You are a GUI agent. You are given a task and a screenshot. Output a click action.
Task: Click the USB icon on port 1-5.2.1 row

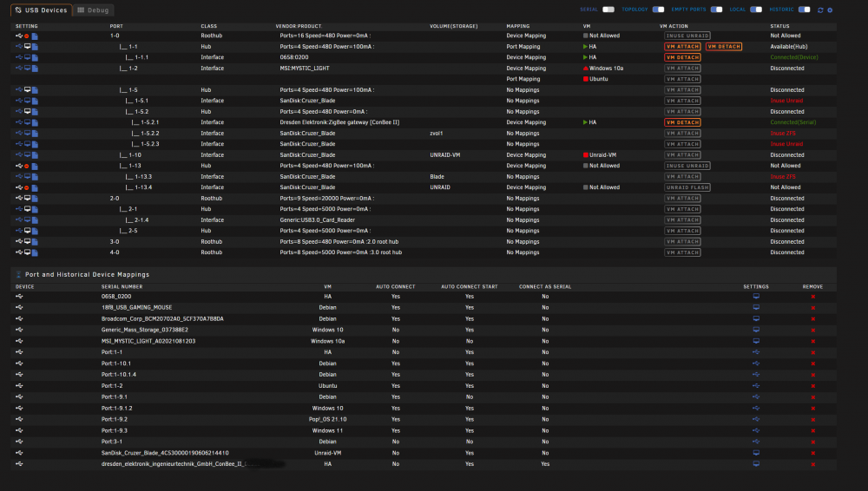point(19,122)
